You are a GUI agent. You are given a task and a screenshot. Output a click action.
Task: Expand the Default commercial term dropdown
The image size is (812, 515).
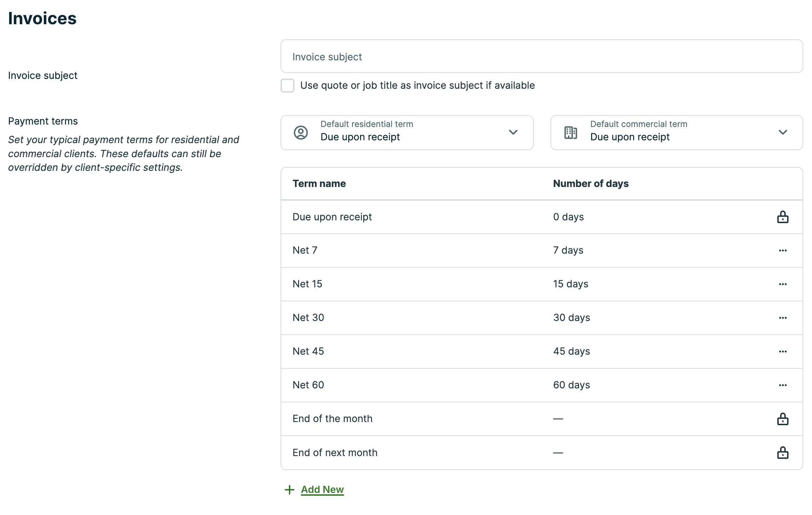tap(676, 133)
